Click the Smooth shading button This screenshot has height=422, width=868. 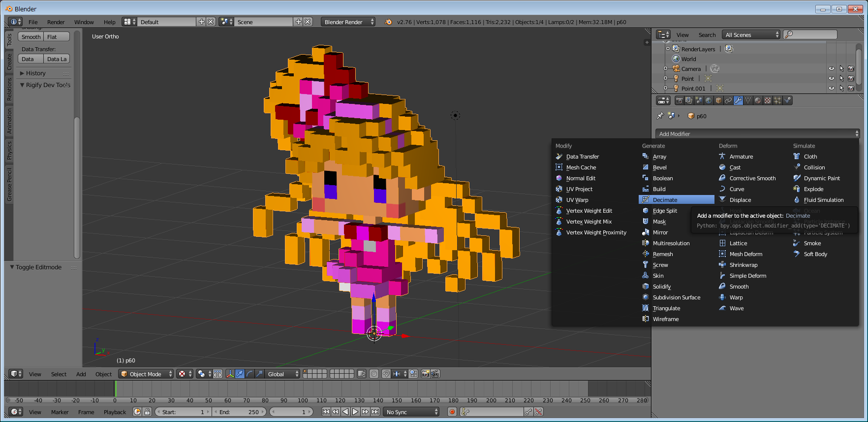(x=31, y=36)
